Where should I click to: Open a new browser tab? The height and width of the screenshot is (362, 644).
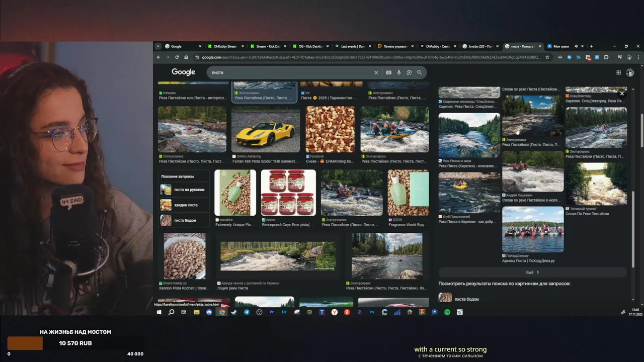[x=591, y=46]
